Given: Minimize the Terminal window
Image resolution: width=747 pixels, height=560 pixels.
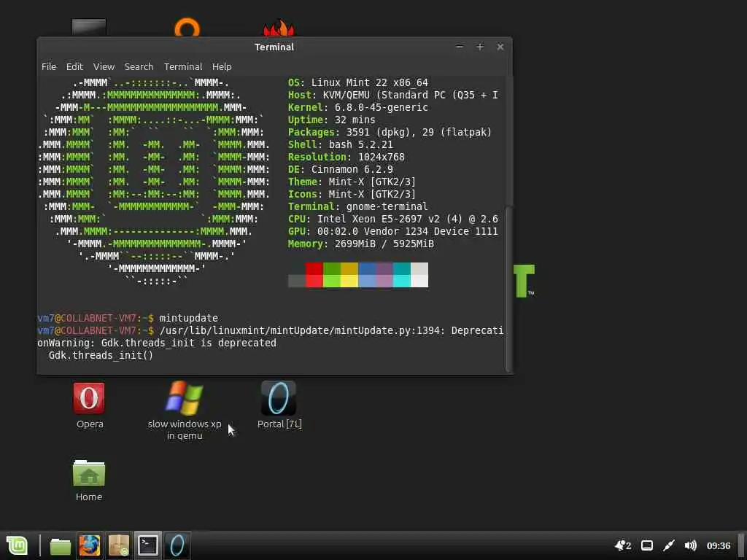Looking at the screenshot, I should pyautogui.click(x=460, y=47).
